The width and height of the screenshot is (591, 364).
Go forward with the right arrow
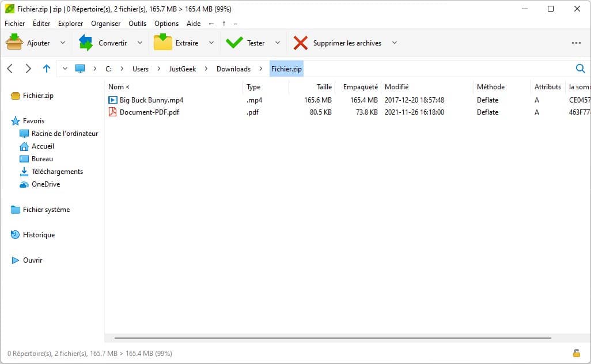click(28, 69)
